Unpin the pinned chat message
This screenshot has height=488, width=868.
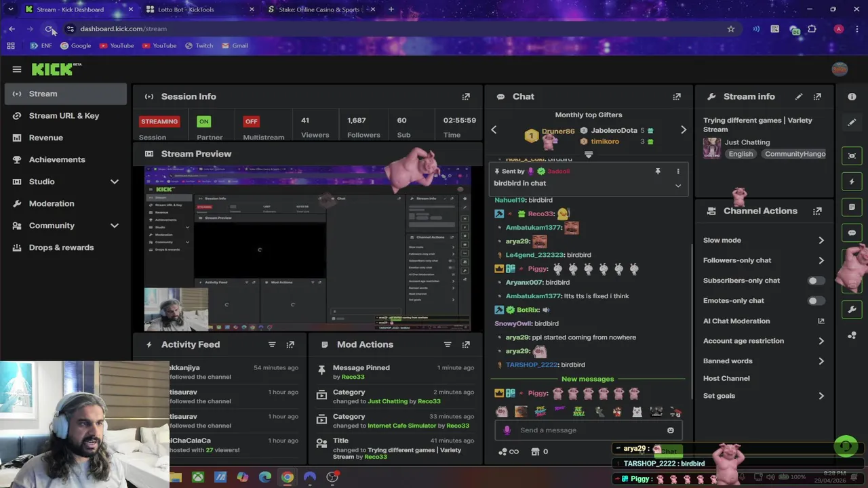click(657, 171)
